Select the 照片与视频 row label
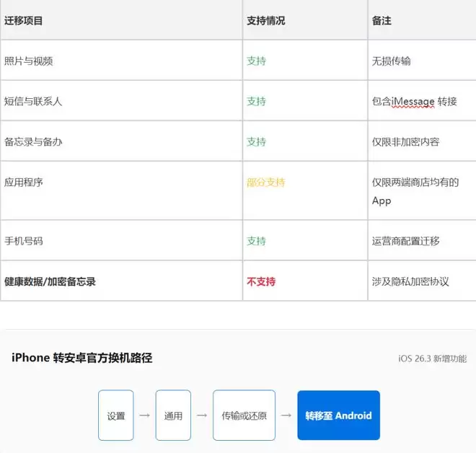 29,61
